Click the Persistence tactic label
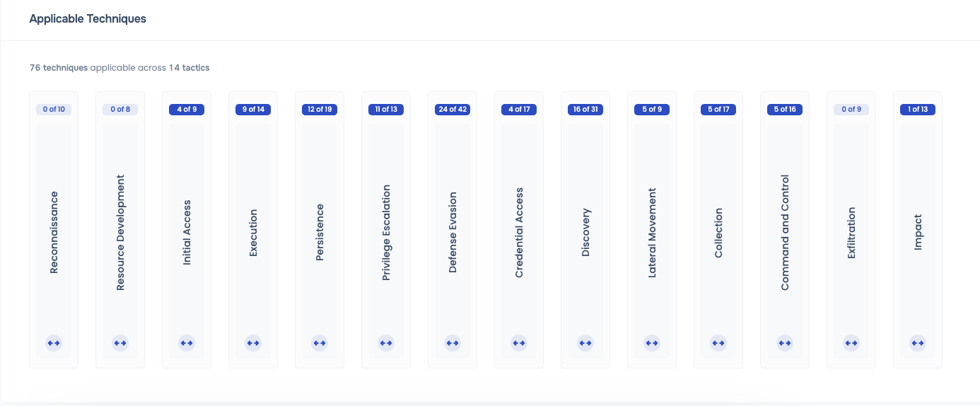 point(320,233)
